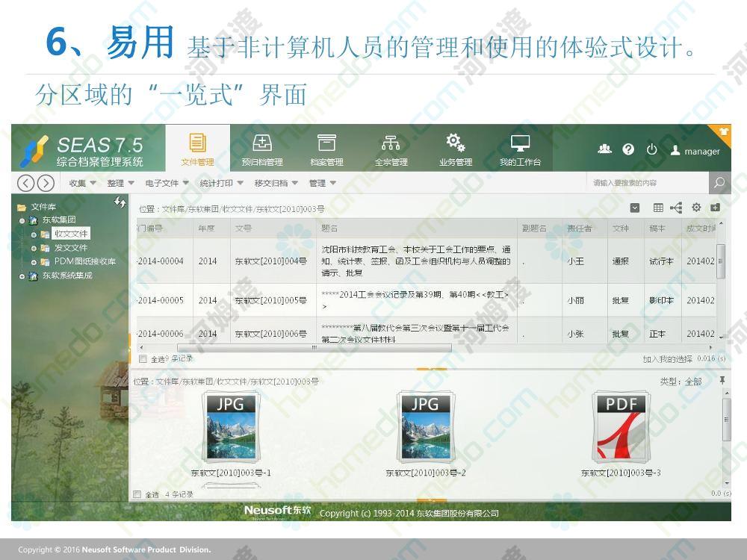Select the 文件库 root folder
This screenshot has height=560, width=747.
pyautogui.click(x=43, y=207)
